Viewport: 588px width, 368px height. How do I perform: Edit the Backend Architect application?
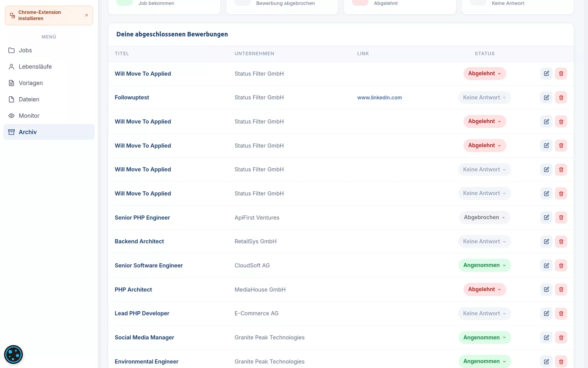[x=546, y=241]
